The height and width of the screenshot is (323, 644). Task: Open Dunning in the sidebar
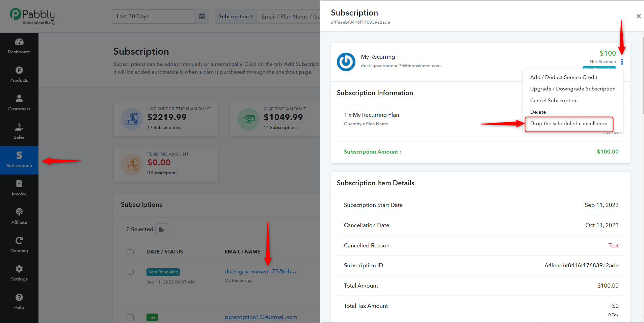point(19,245)
